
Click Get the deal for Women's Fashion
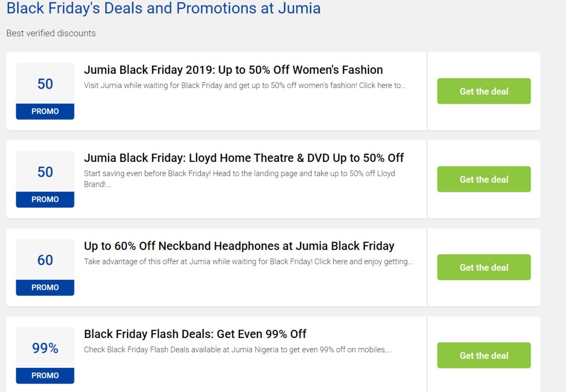point(484,91)
